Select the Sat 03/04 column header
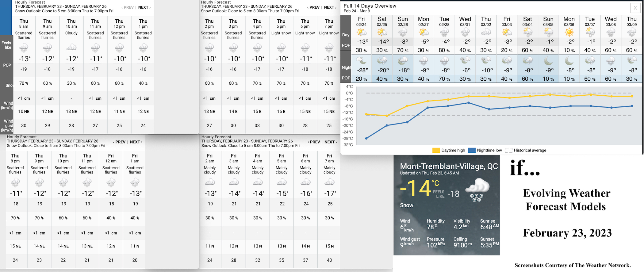This screenshot has height=272, width=644. 527,21
